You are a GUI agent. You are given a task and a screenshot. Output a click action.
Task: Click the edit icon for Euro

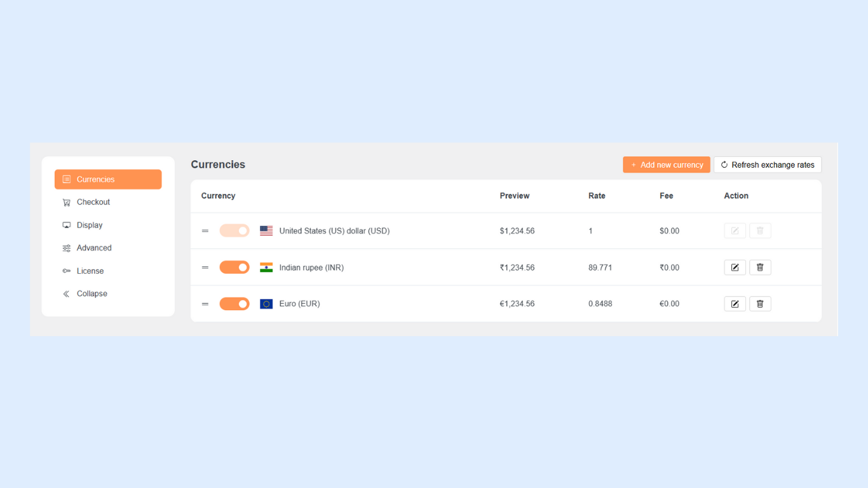(x=735, y=304)
